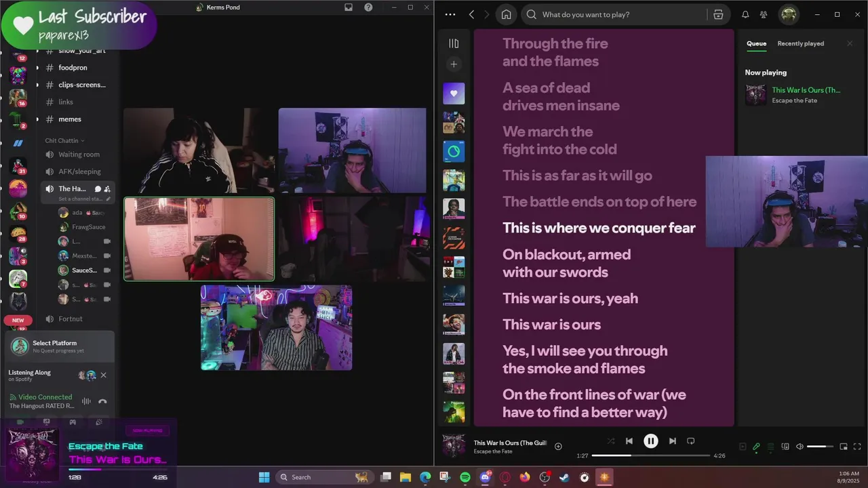Viewport: 868px width, 488px height.
Task: Dismiss the Listening Along Spotify banner
Action: pyautogui.click(x=103, y=375)
